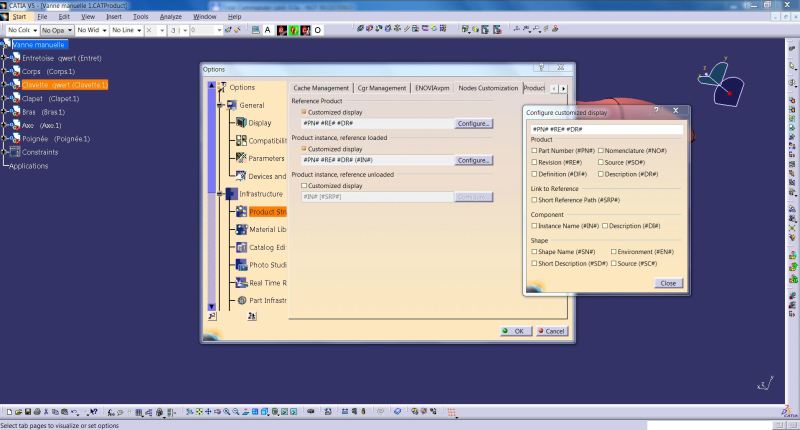Click the Hide/Show icon in bottom toolbar
The height and width of the screenshot is (430, 800).
(x=285, y=412)
